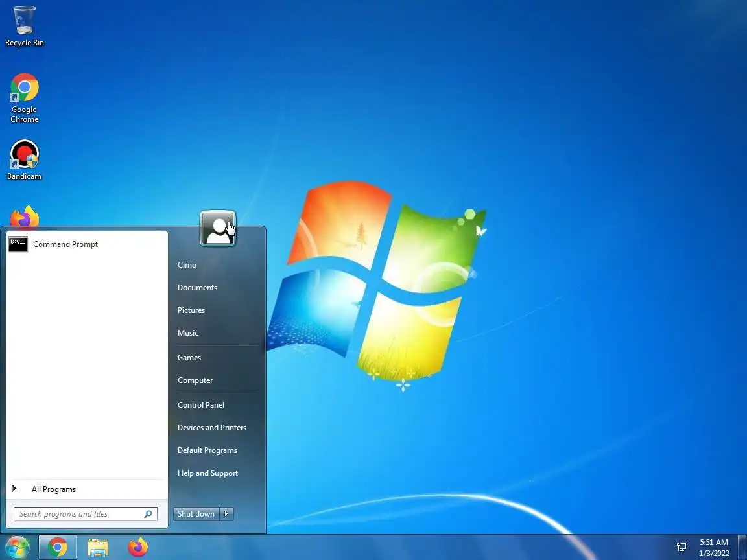
Task: Click the Command Prompt icon in Start menu
Action: [18, 244]
